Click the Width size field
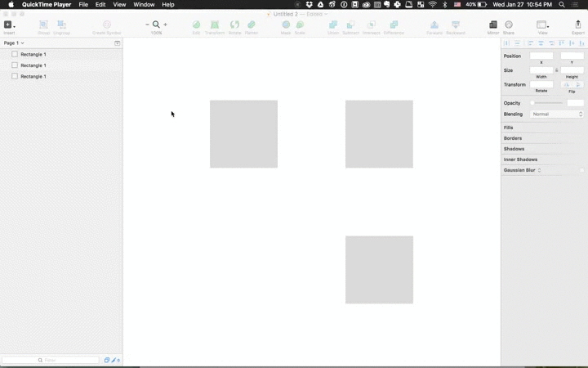 (x=541, y=70)
